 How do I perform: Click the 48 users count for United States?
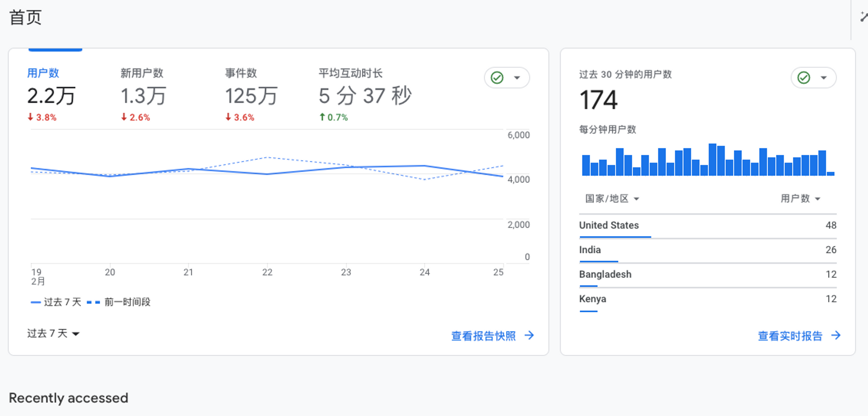[x=831, y=225]
